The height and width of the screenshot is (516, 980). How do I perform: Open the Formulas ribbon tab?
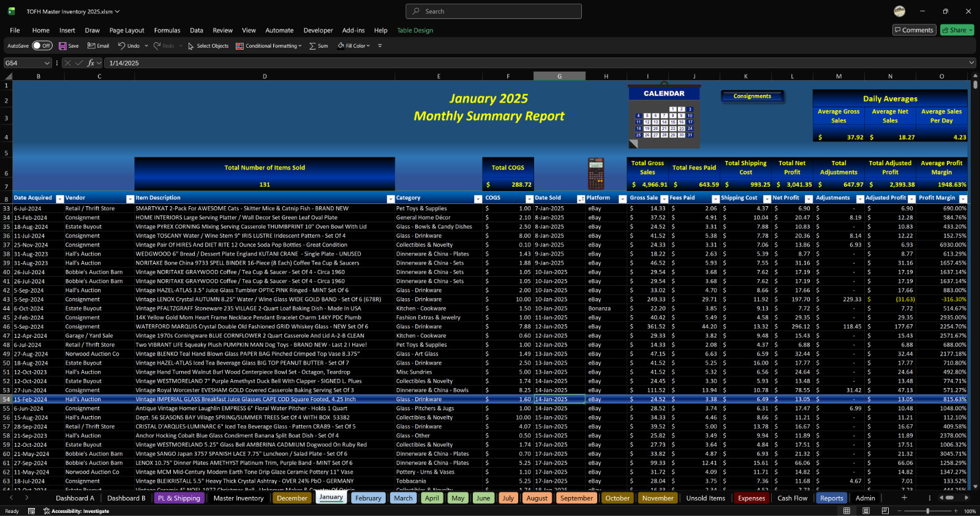pyautogui.click(x=167, y=30)
